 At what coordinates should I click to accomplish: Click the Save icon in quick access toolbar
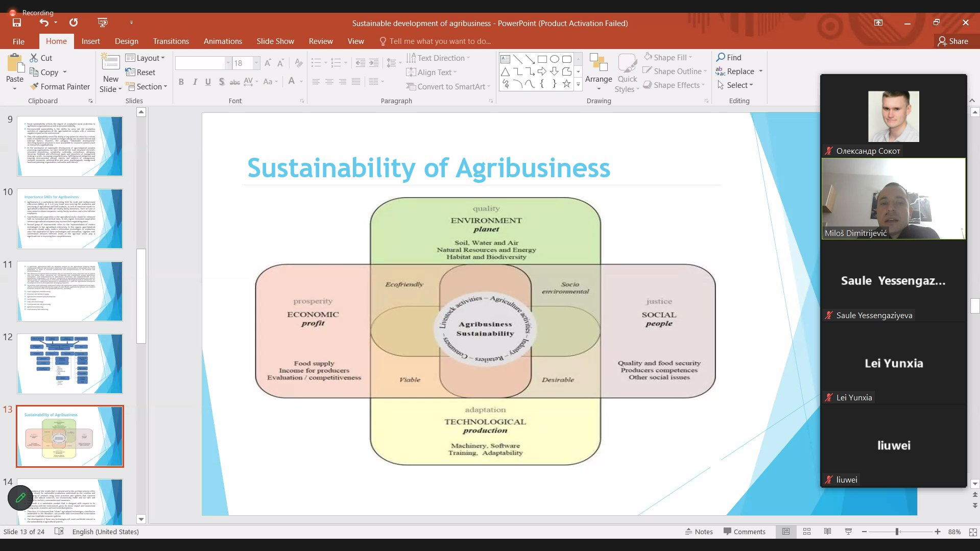tap(17, 22)
